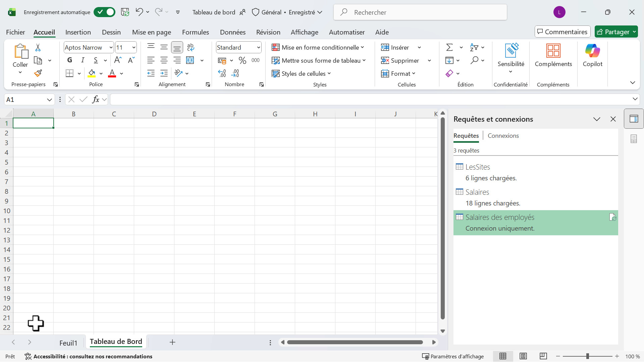Switch to the Connexions tab
Image resolution: width=644 pixels, height=362 pixels.
tap(503, 136)
